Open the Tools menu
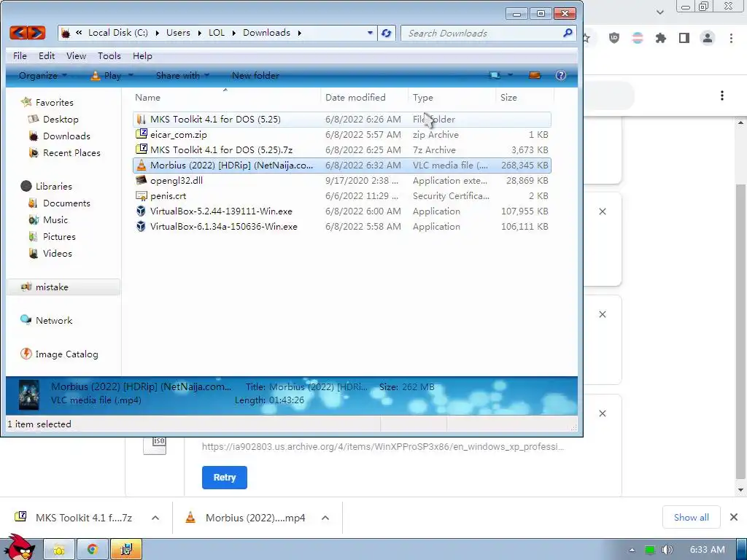 click(109, 55)
